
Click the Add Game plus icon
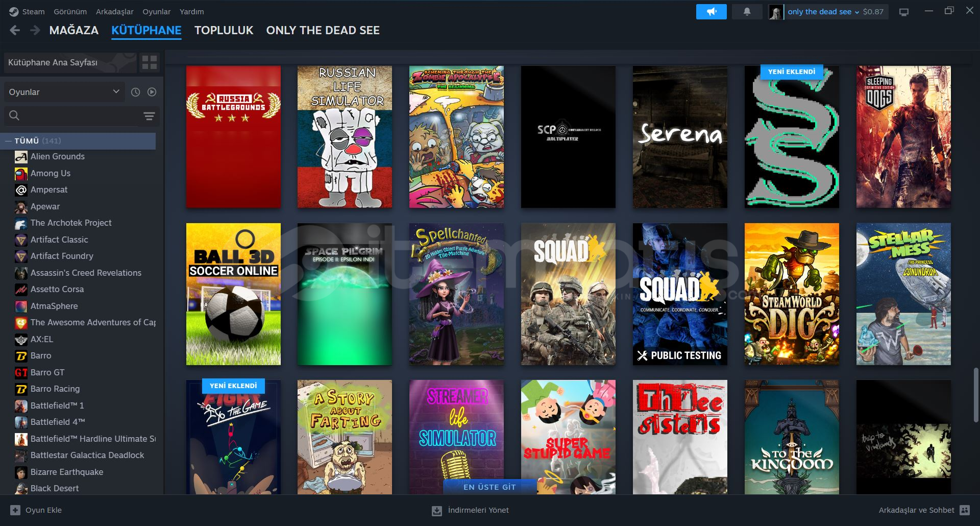point(15,510)
